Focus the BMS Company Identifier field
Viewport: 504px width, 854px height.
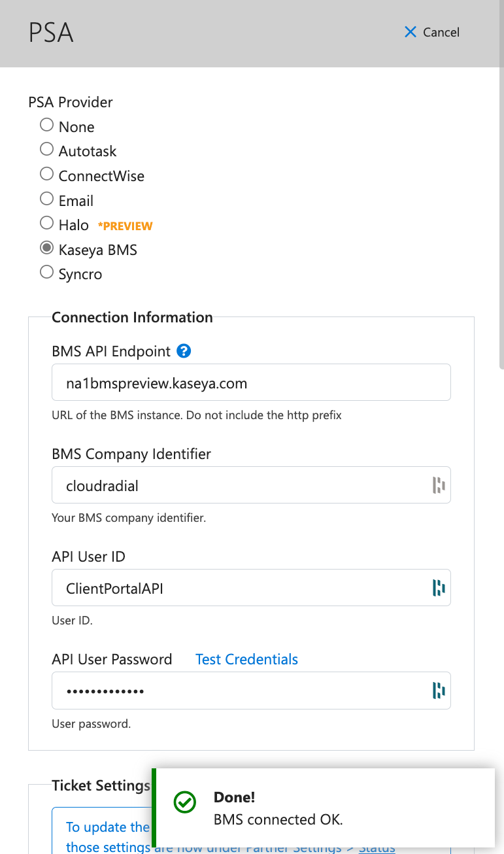point(251,485)
